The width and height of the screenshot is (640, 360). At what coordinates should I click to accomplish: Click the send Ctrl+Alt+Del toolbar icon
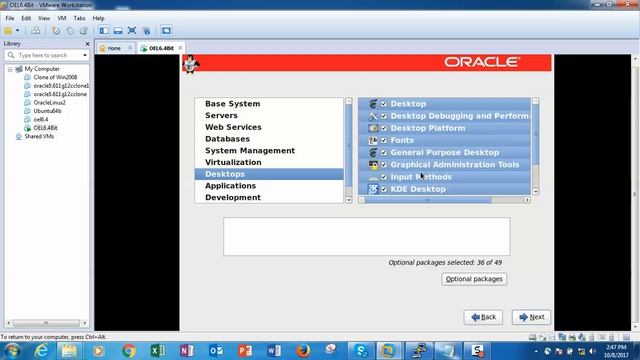(36, 31)
